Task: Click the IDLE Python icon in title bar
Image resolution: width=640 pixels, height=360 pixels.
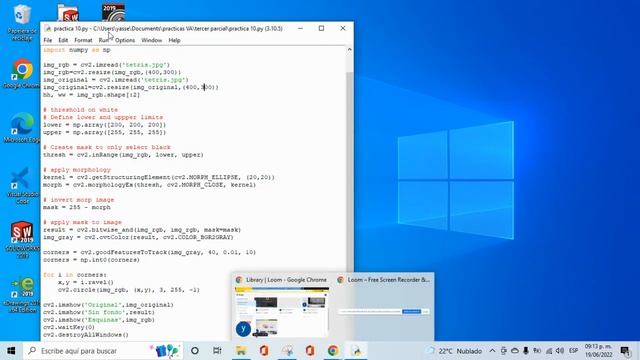Action: (x=48, y=29)
